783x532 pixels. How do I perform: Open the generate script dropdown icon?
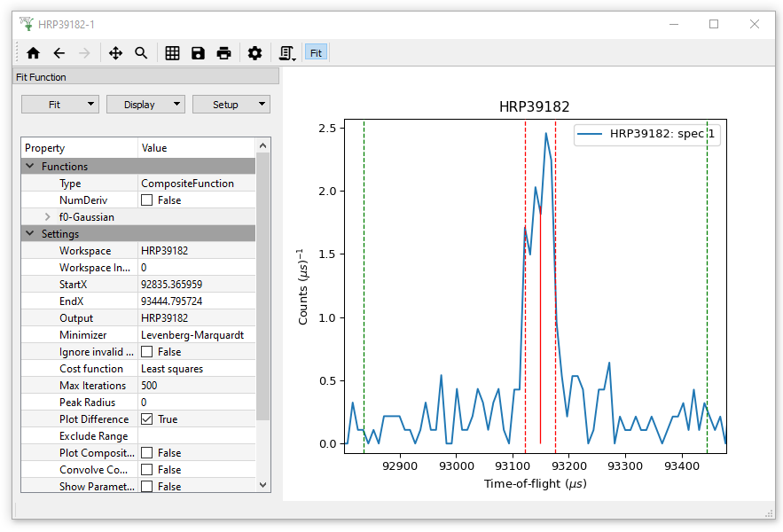pyautogui.click(x=287, y=53)
